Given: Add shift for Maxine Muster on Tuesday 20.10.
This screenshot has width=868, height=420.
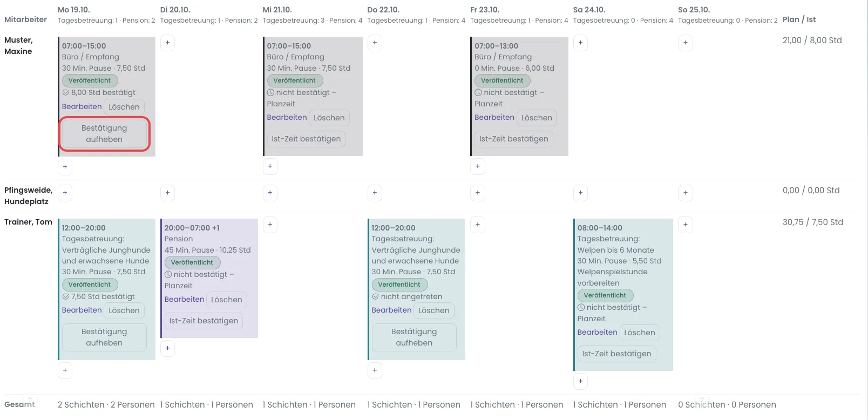Looking at the screenshot, I should click(167, 43).
